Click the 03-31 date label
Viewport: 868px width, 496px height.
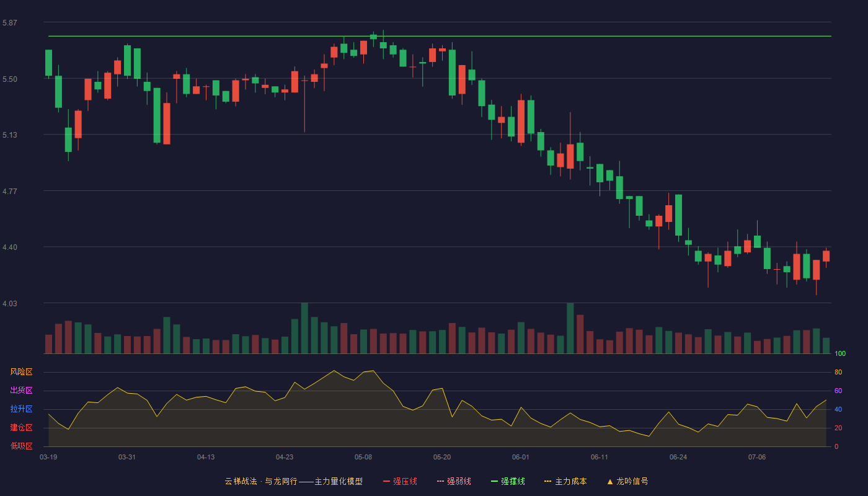[127, 457]
